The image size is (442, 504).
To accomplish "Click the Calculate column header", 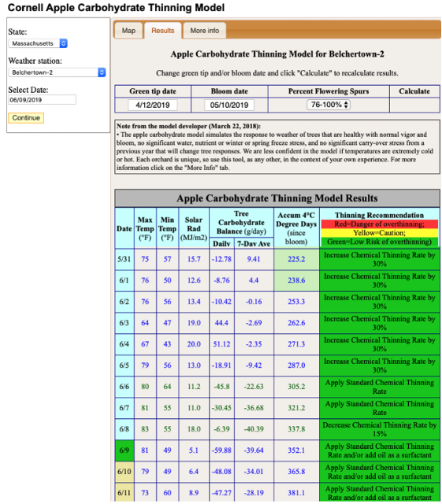I will click(x=414, y=91).
